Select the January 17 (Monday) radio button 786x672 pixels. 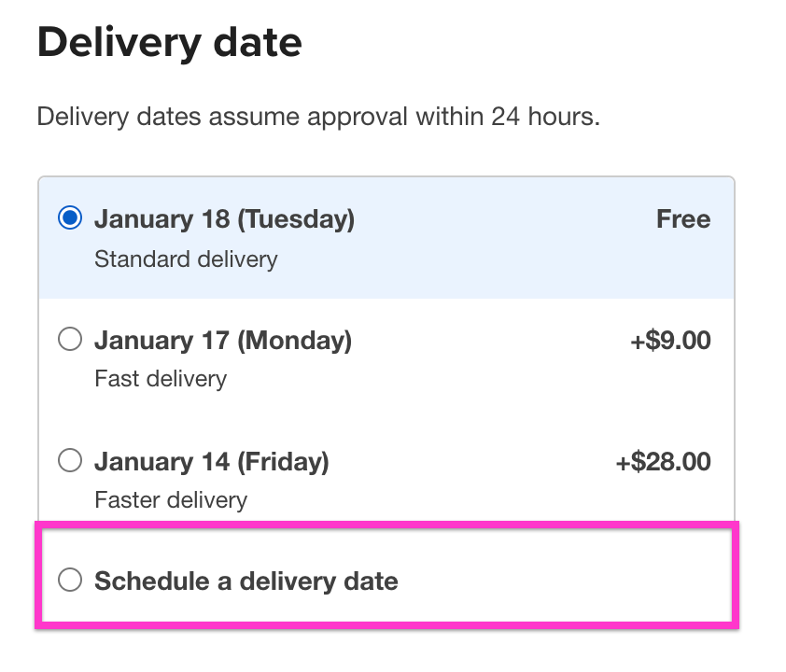pyautogui.click(x=70, y=341)
